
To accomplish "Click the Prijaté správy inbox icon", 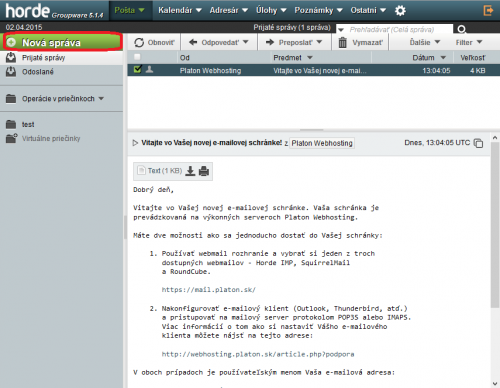I will point(11,57).
